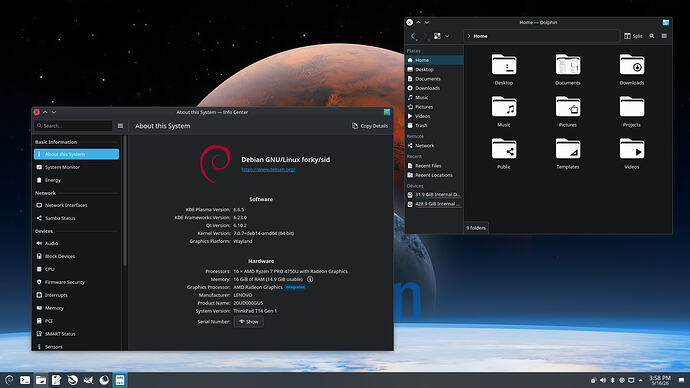The height and width of the screenshot is (388, 690).
Task: Expand hidden system tray icons arrow
Action: click(641, 380)
